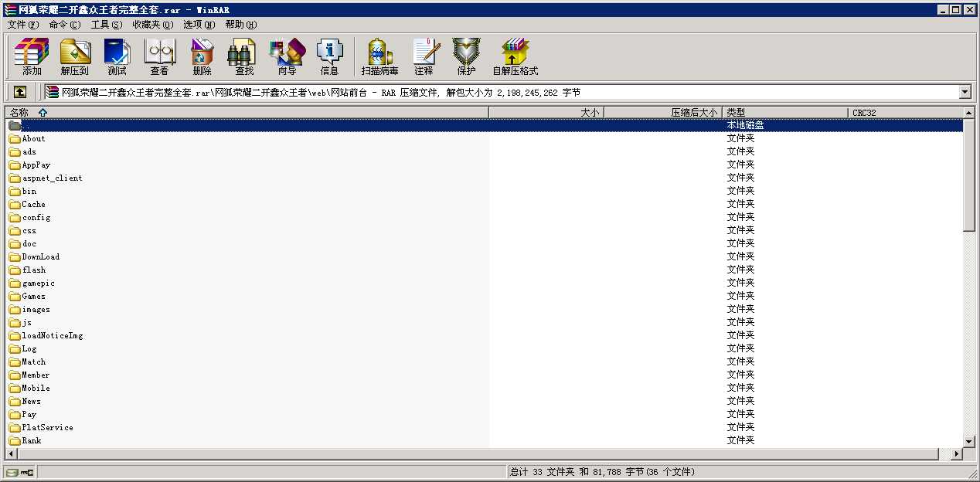Viewport: 980px width, 482px height.
Task: Open the 帮助 (Help) menu
Action: coord(241,25)
